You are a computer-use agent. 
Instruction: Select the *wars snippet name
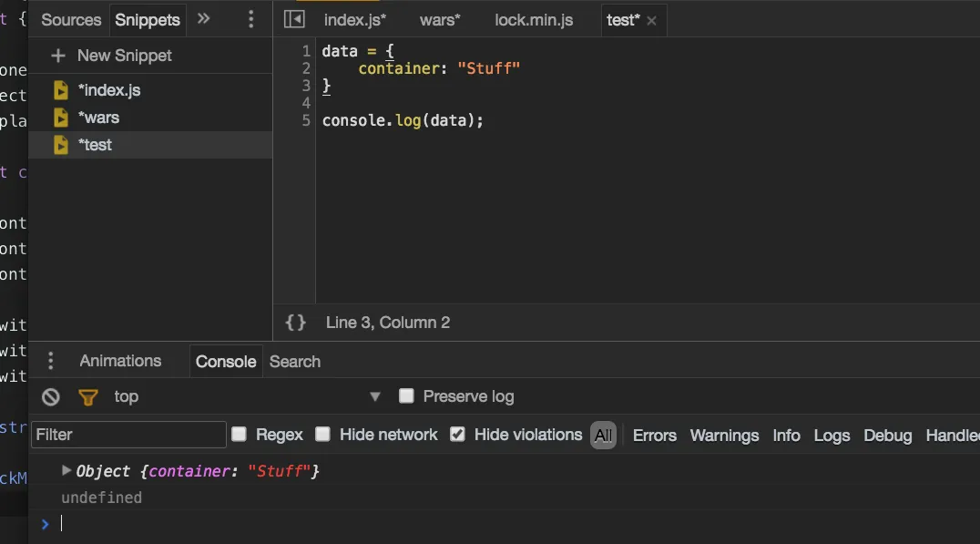[98, 118]
